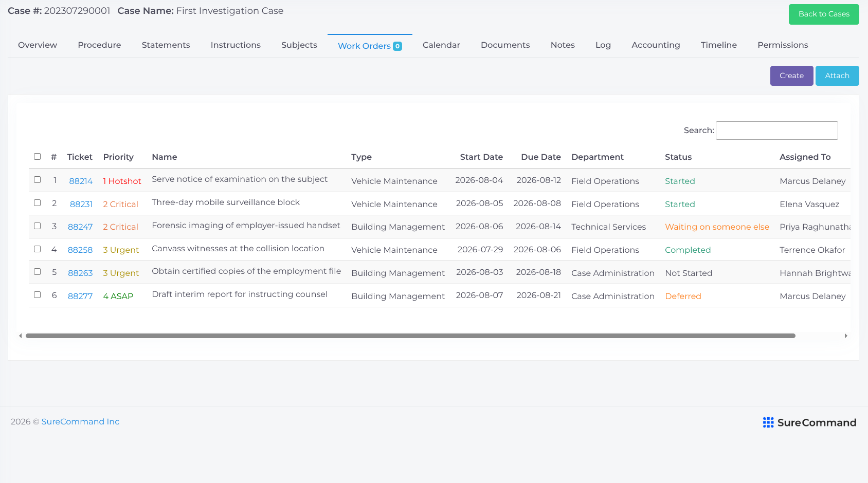The height and width of the screenshot is (483, 868).
Task: Check the Draft interim report row checkbox
Action: 37,294
